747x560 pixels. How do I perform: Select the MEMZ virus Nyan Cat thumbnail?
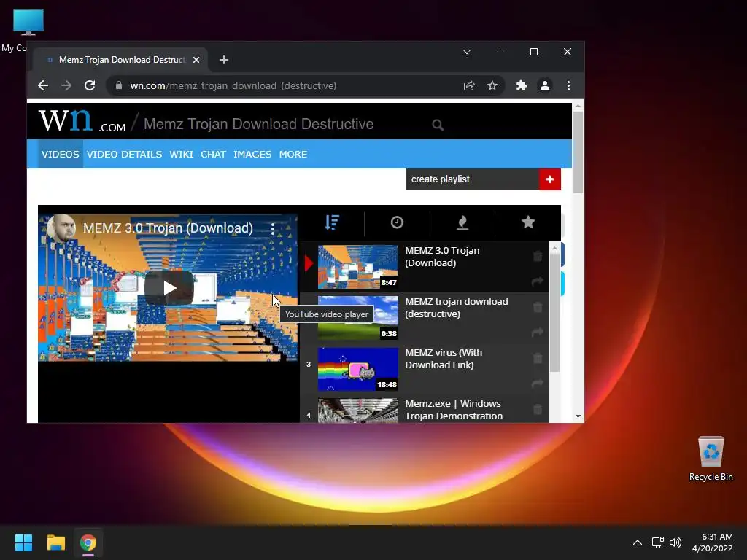coord(357,369)
